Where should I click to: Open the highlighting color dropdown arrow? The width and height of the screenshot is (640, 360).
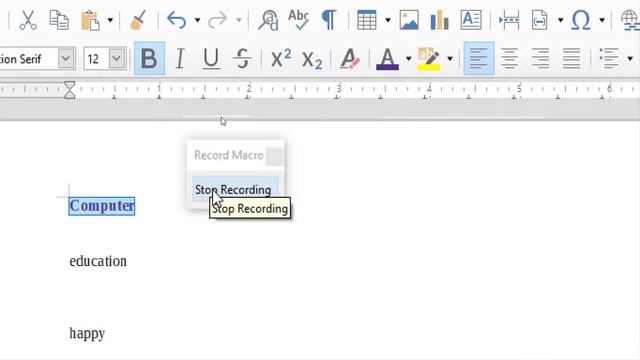[x=450, y=59]
